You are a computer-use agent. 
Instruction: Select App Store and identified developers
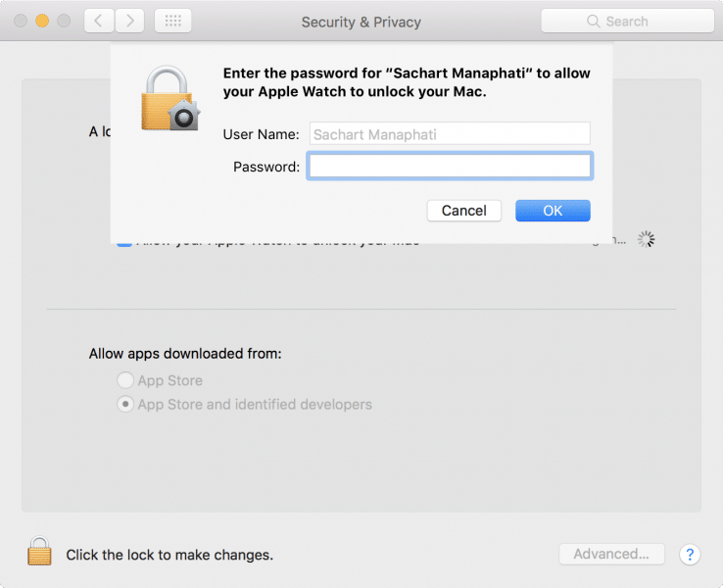click(x=125, y=404)
